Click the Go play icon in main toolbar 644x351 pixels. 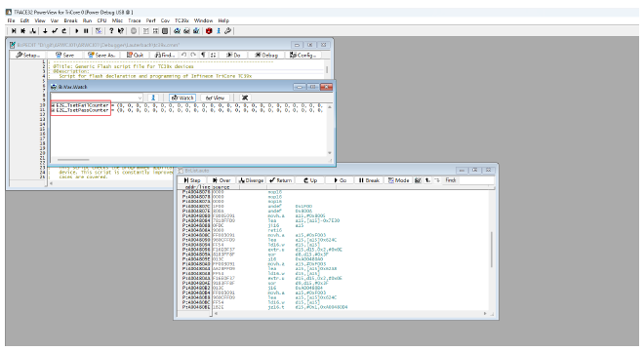click(x=76, y=31)
